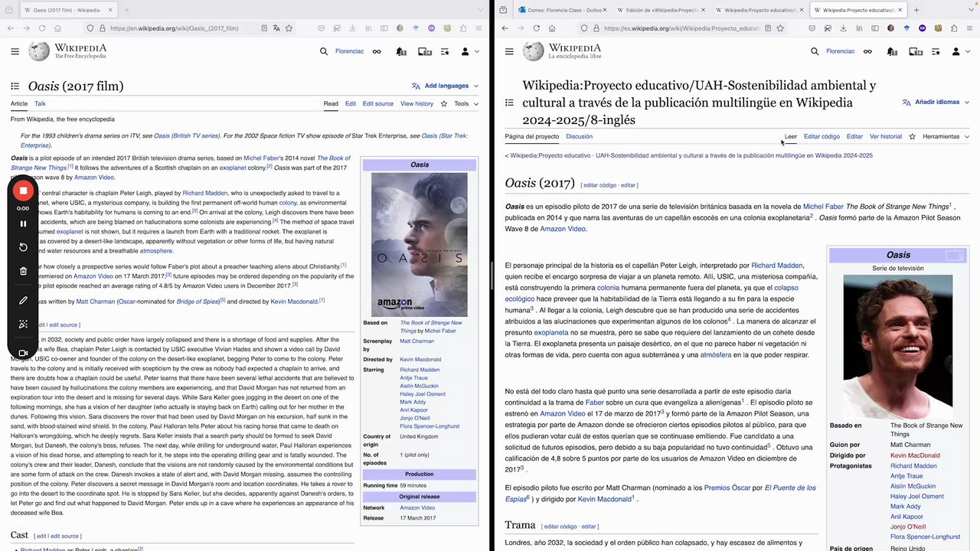
Task: Expand the user menu in Spanish Wikipedia
Action: coord(960,51)
